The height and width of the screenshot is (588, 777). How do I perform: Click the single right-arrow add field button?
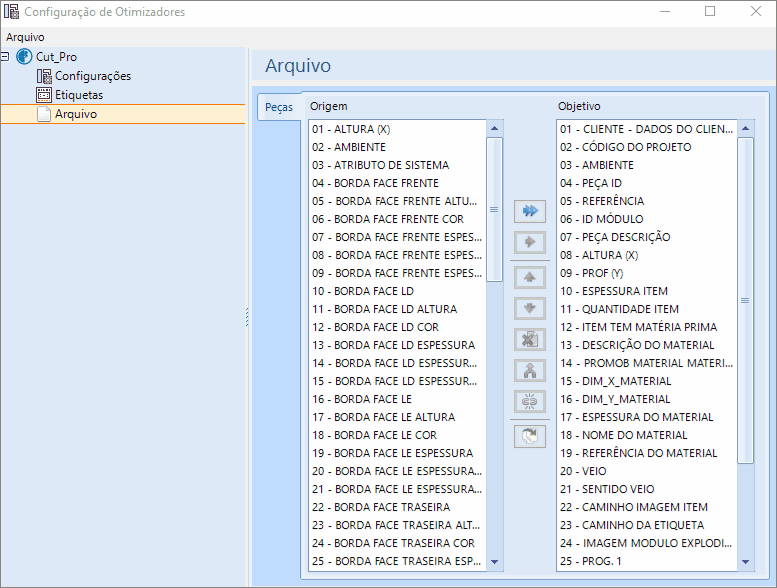(x=529, y=242)
